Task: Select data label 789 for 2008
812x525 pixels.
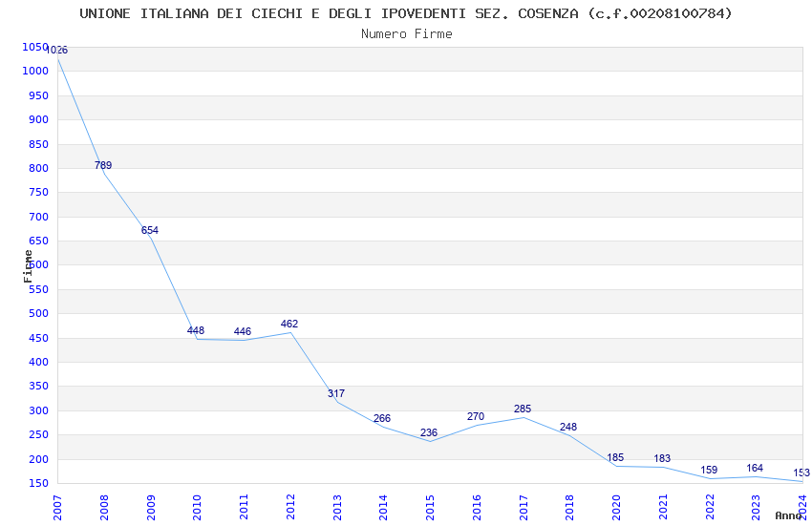Action: [x=103, y=165]
